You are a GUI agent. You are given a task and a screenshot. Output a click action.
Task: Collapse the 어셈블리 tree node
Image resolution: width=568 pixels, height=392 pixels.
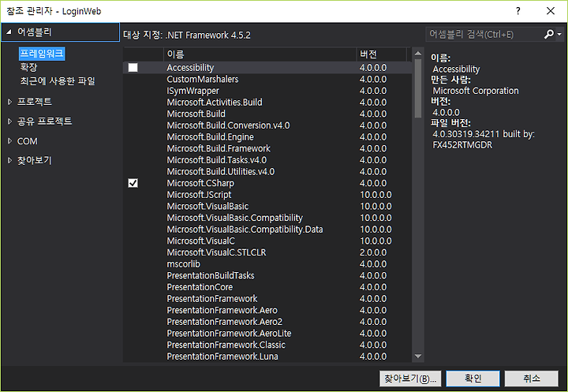(x=9, y=32)
